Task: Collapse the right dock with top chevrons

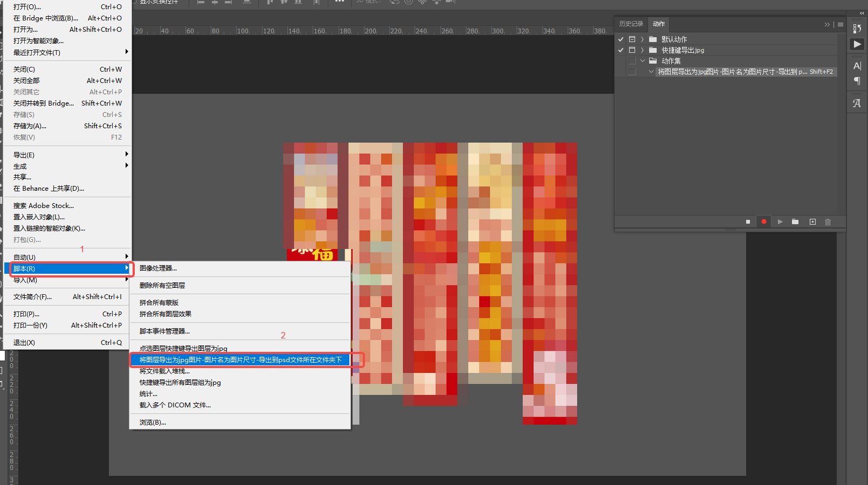Action: point(862,13)
